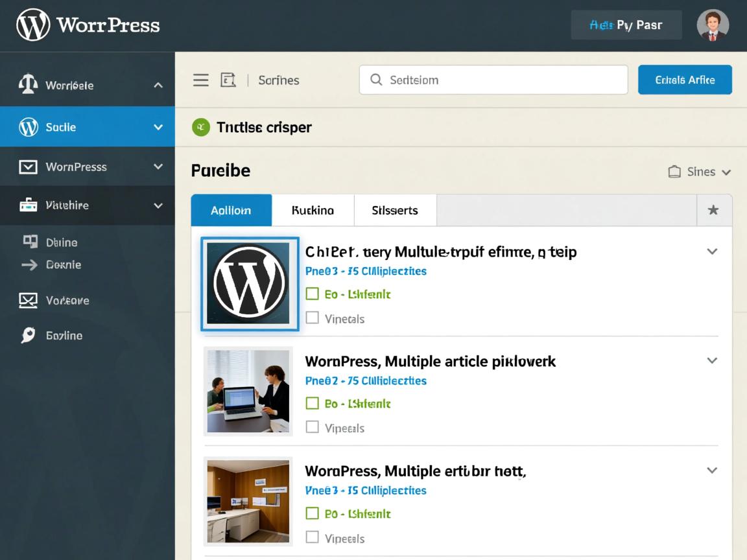Check the Vipeeals box in third article
The height and width of the screenshot is (560, 747).
click(x=313, y=537)
